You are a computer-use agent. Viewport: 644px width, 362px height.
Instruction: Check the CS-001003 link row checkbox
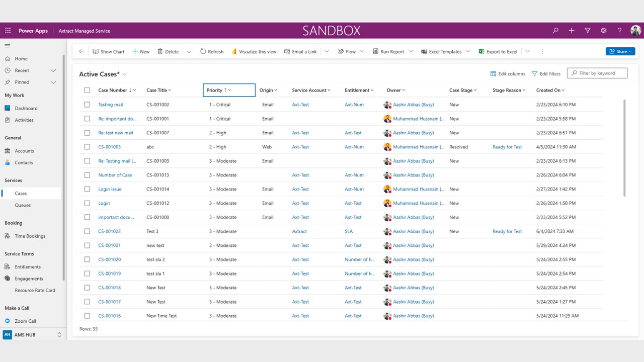[x=87, y=147]
